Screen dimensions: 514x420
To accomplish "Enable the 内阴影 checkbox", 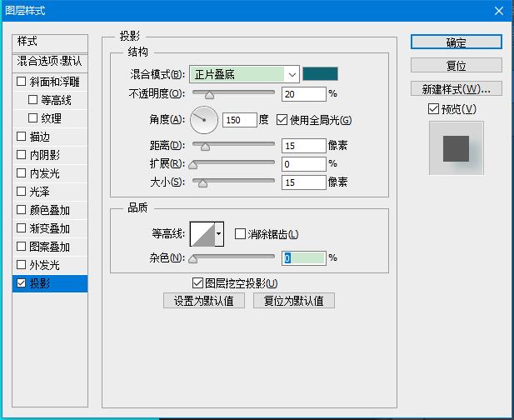I will point(22,155).
